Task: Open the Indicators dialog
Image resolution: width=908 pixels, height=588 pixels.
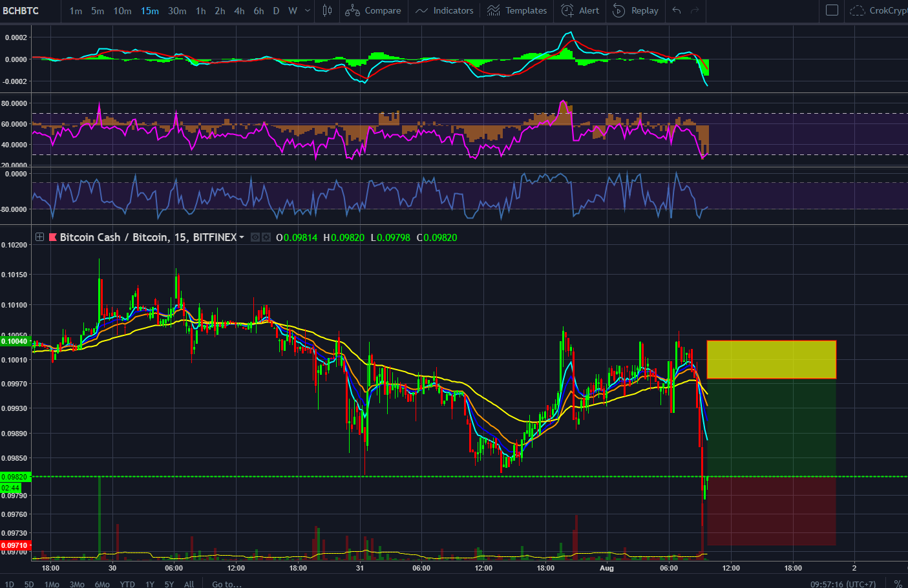Action: [444, 10]
